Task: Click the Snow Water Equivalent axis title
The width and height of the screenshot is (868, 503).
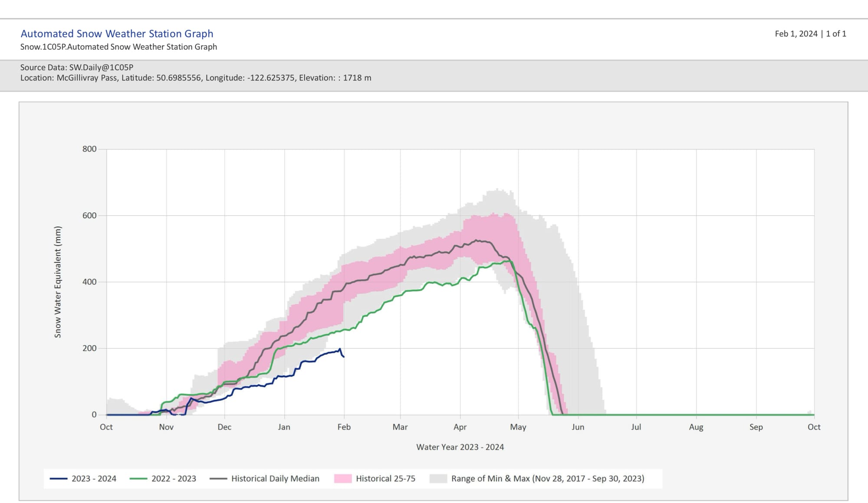Action: point(58,282)
